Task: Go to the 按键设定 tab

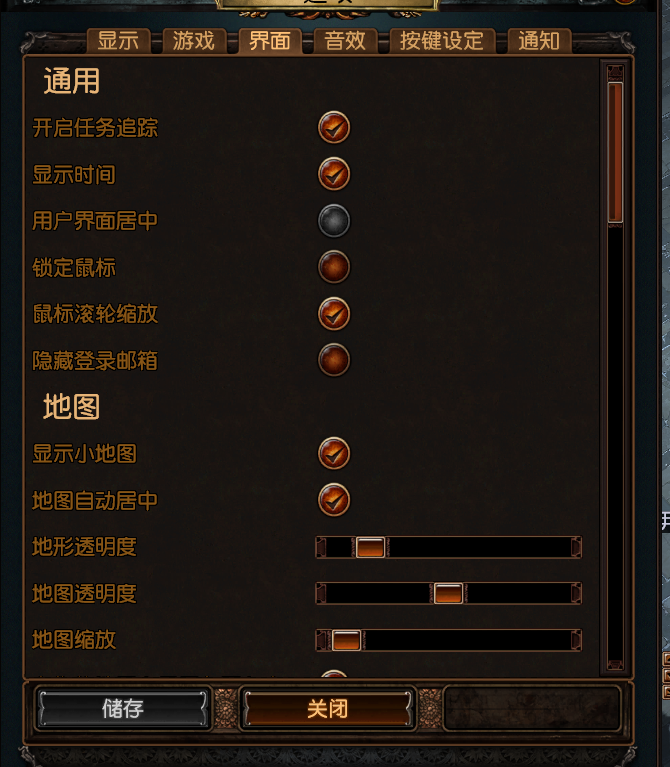Action: [442, 41]
